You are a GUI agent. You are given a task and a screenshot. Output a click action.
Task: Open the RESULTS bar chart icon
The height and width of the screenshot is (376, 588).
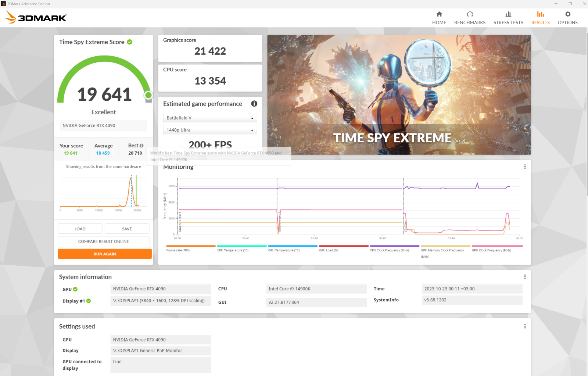coord(540,14)
